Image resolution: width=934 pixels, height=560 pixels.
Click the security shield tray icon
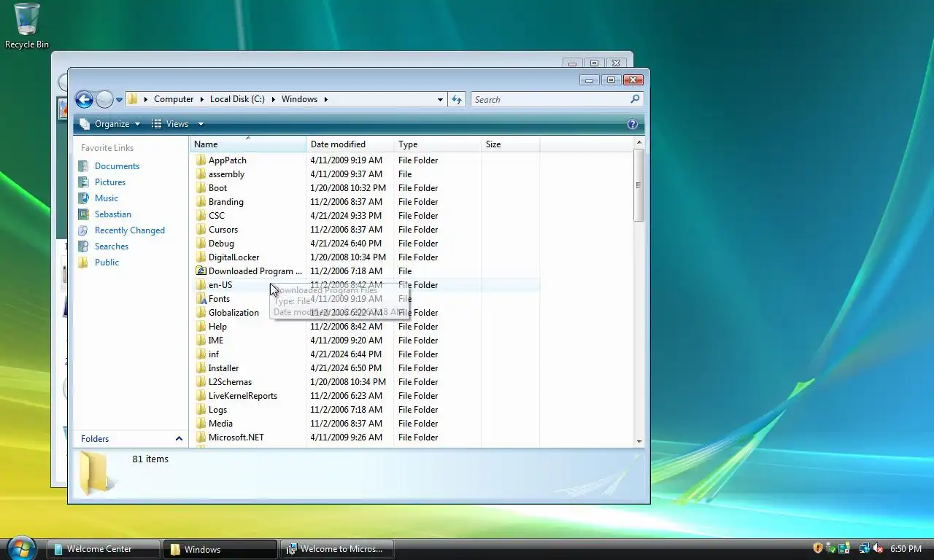click(818, 548)
